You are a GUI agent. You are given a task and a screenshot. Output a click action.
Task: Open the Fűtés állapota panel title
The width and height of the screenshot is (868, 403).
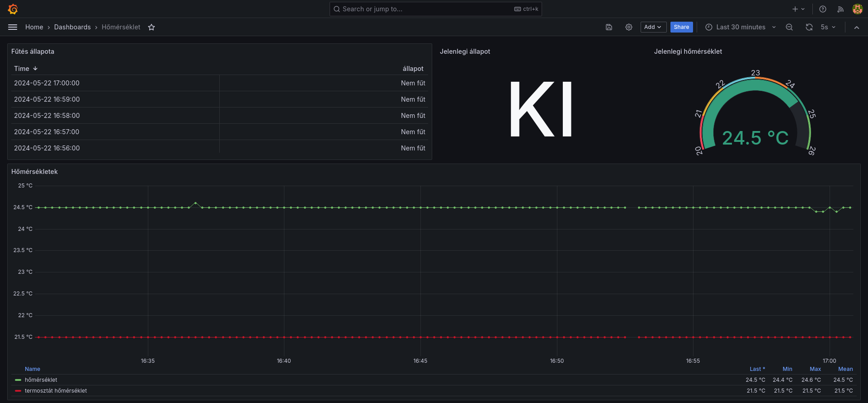pos(33,52)
